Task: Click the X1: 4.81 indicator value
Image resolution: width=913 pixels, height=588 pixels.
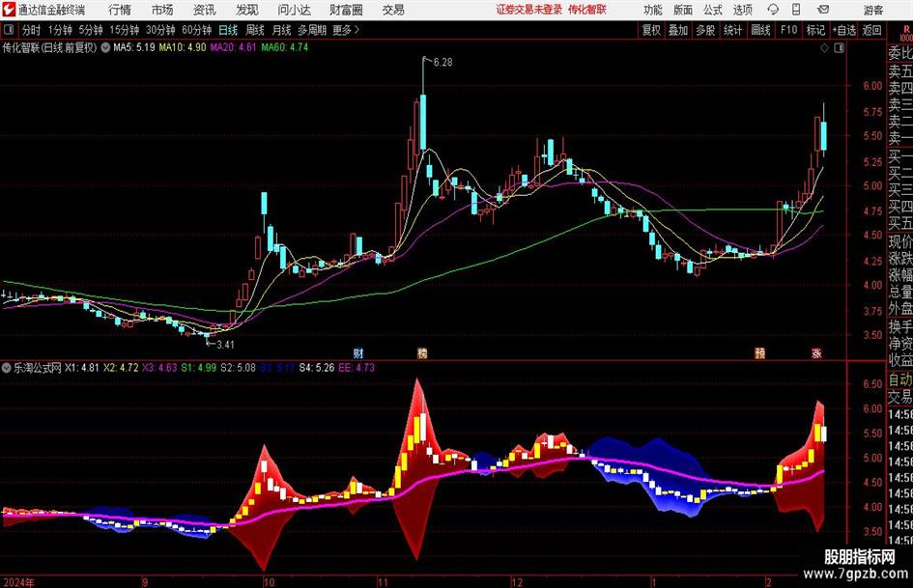Action: click(x=81, y=368)
